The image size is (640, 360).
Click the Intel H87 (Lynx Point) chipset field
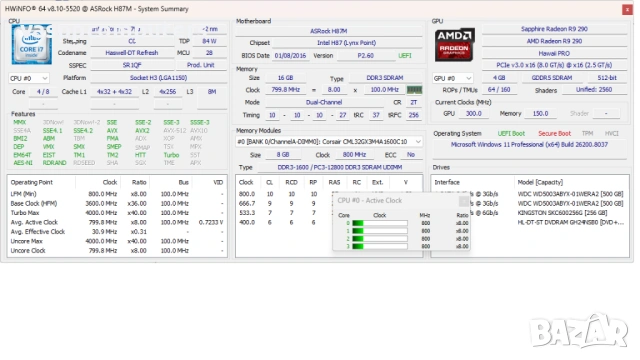tap(347, 43)
